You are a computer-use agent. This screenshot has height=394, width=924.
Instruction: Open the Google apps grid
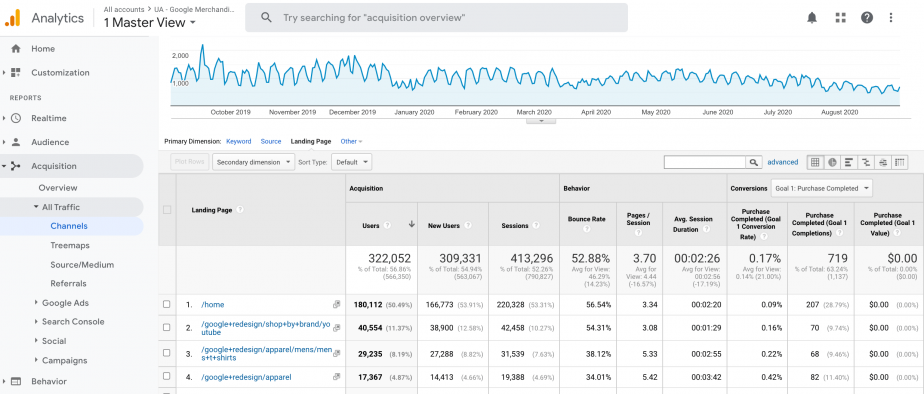pos(840,18)
